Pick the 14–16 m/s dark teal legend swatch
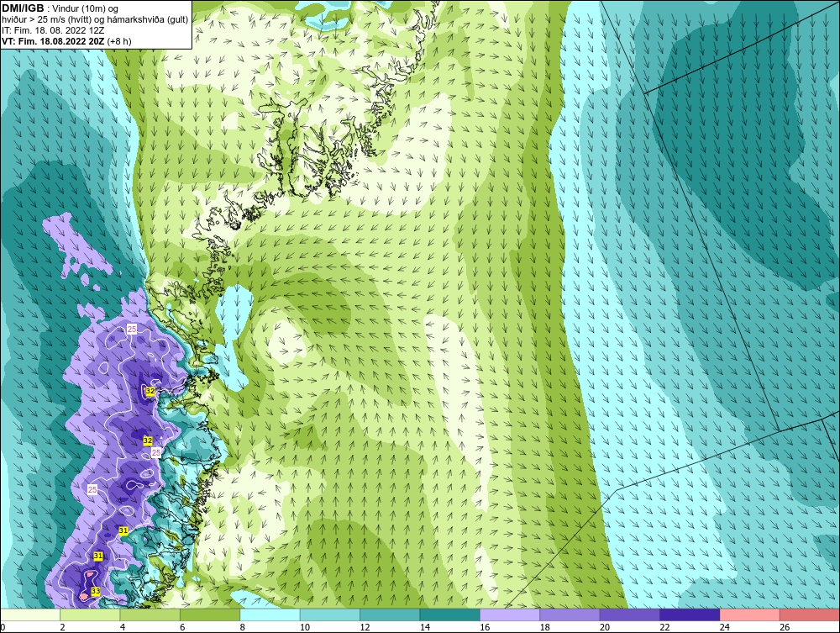Screen dimensions: 840x633 tap(450, 615)
